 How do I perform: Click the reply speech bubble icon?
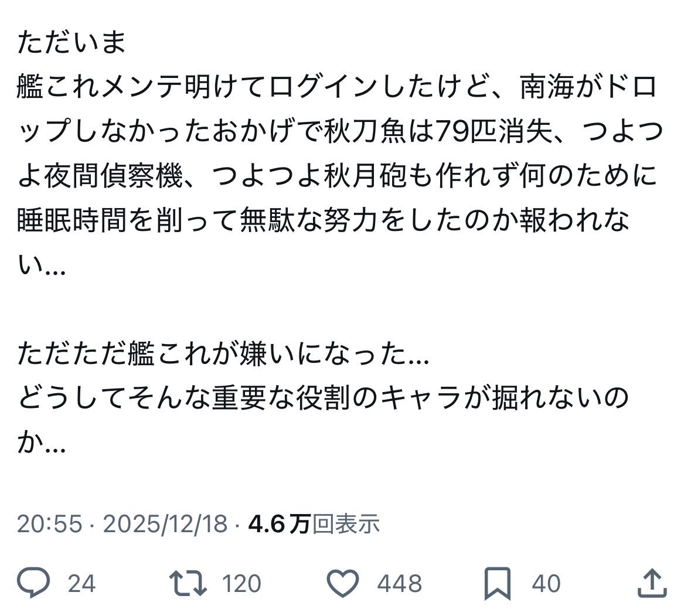coord(34,583)
